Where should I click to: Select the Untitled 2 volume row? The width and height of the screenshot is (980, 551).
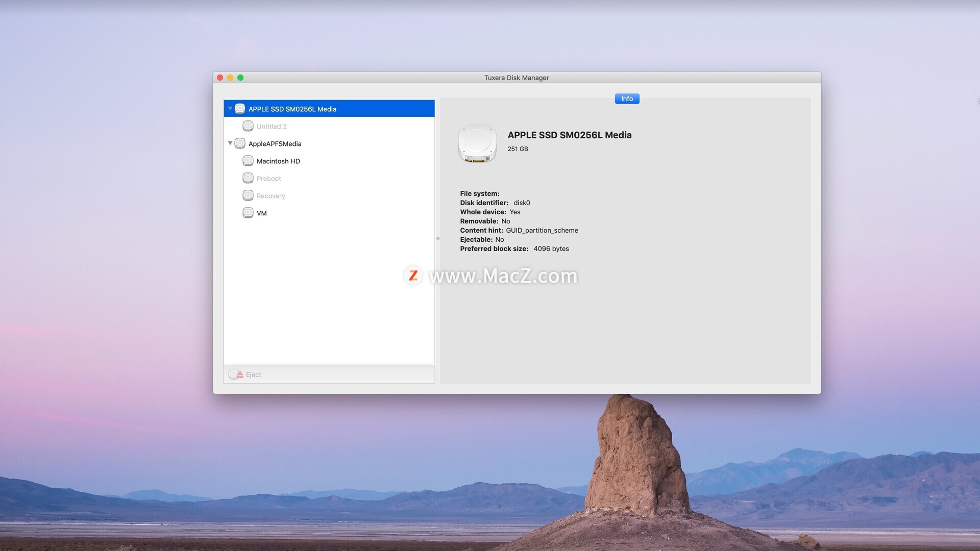(329, 126)
